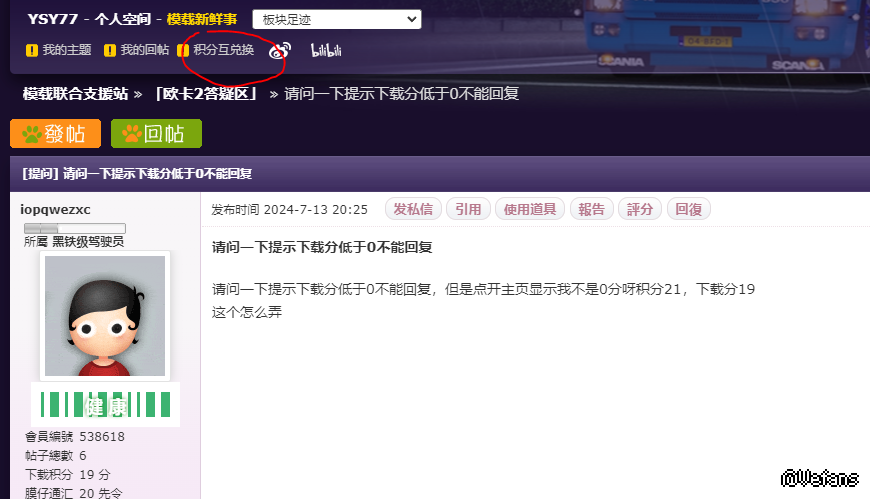The height and width of the screenshot is (499, 870).
Task: Click the yellow icon beside 我的主题
Action: click(32, 51)
